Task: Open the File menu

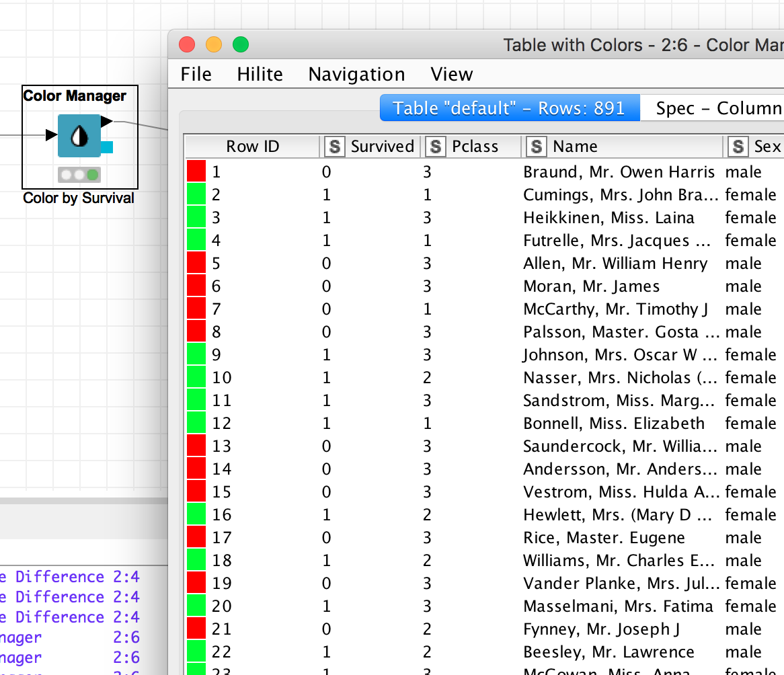Action: click(x=196, y=74)
